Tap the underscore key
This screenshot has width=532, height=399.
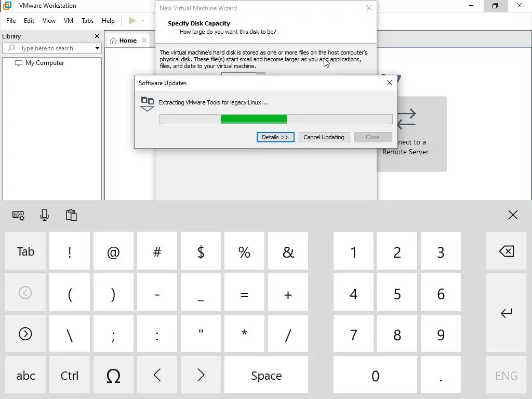click(201, 292)
